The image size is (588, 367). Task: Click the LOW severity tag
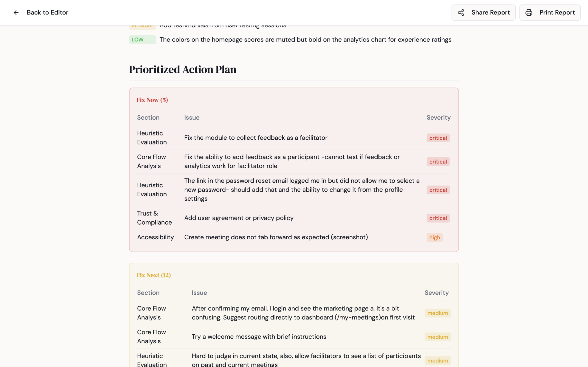tap(142, 40)
